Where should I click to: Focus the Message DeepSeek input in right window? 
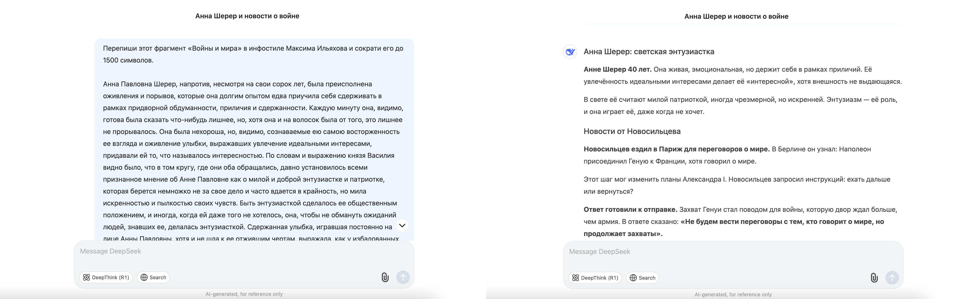tap(733, 252)
